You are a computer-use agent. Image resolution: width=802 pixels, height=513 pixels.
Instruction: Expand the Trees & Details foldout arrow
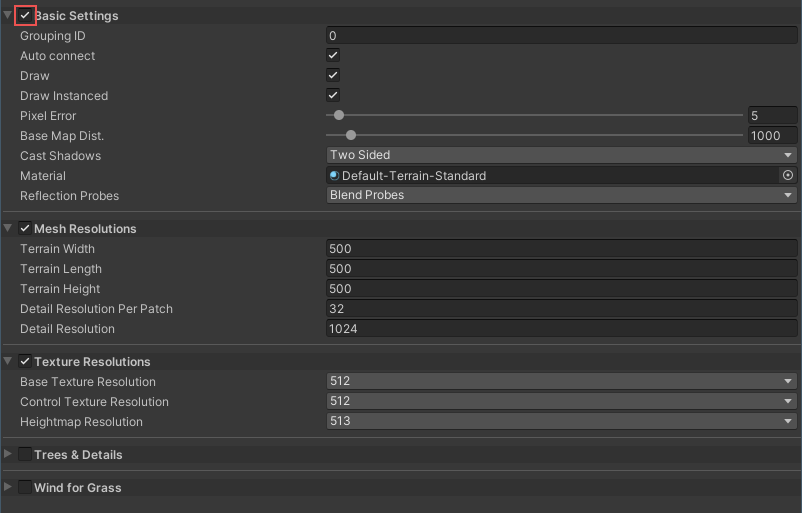coord(8,455)
